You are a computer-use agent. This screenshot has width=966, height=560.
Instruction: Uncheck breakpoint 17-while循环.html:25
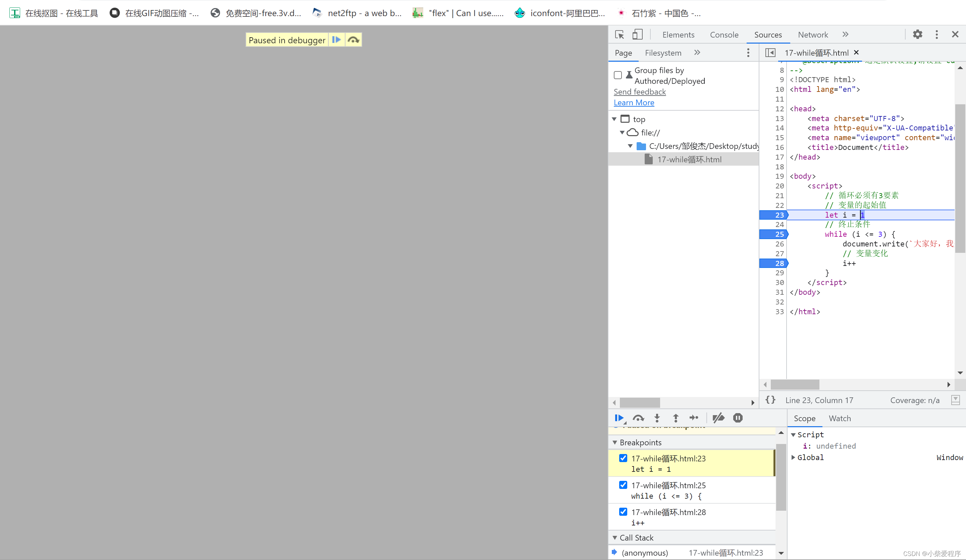point(623,485)
